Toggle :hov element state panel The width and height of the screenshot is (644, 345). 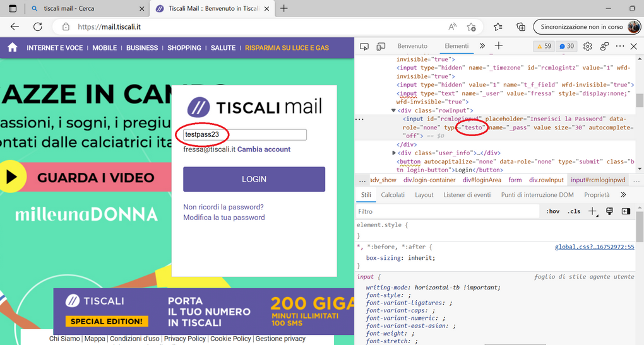tap(552, 211)
